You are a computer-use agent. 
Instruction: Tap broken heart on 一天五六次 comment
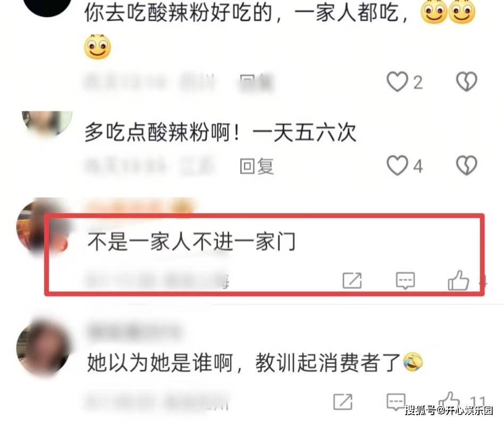(x=467, y=165)
